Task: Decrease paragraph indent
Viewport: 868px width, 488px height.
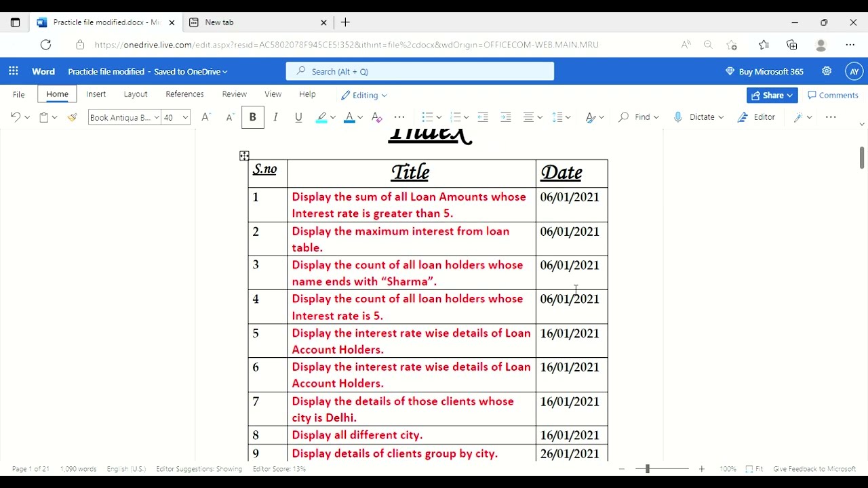Action: [x=483, y=117]
